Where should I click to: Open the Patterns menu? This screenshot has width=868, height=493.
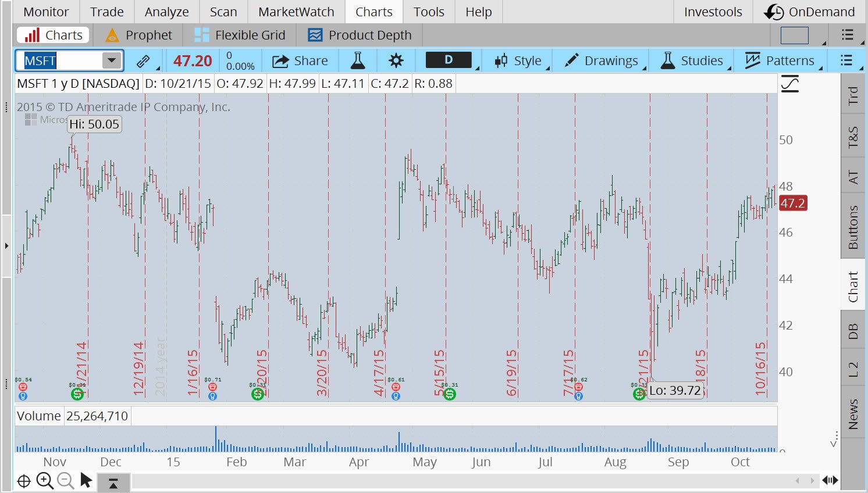[780, 60]
